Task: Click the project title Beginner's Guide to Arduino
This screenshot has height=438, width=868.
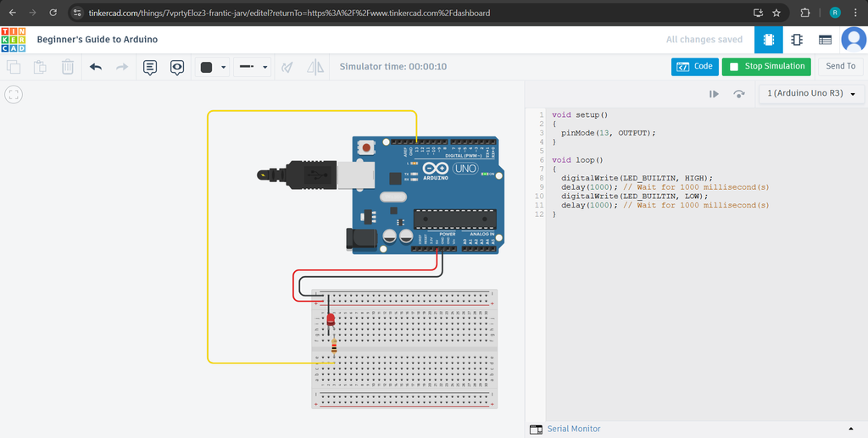Action: click(97, 40)
